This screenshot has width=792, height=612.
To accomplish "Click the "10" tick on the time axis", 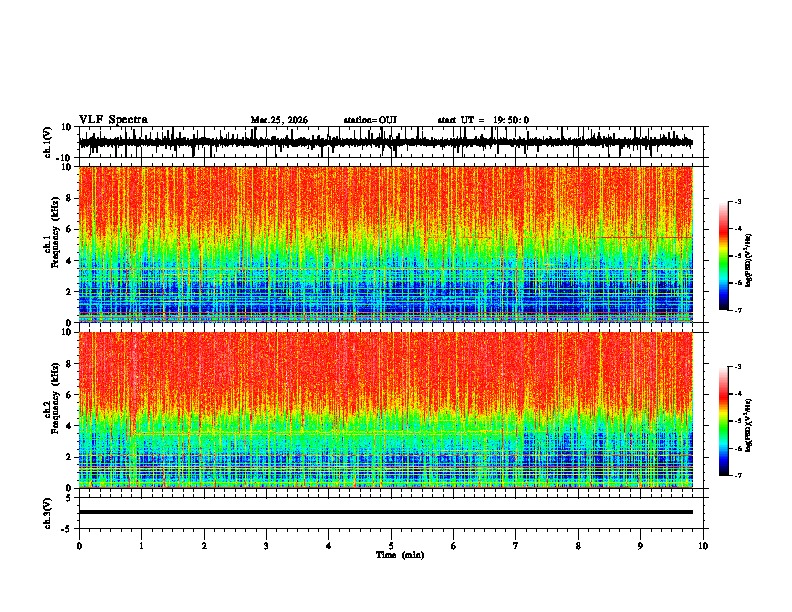I will (x=703, y=546).
